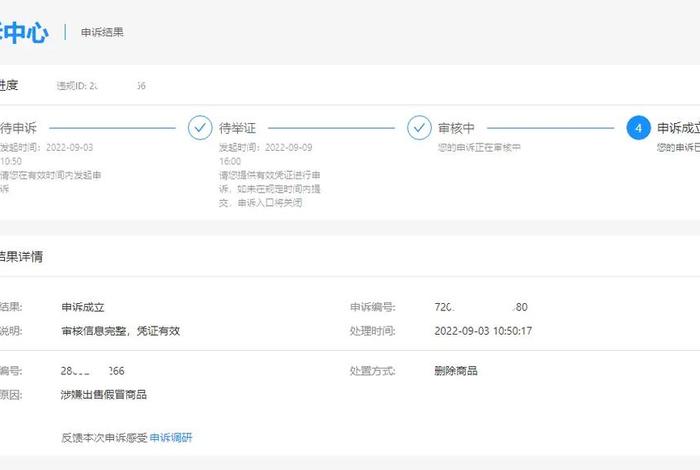Click the 处置方式 field label

click(372, 370)
